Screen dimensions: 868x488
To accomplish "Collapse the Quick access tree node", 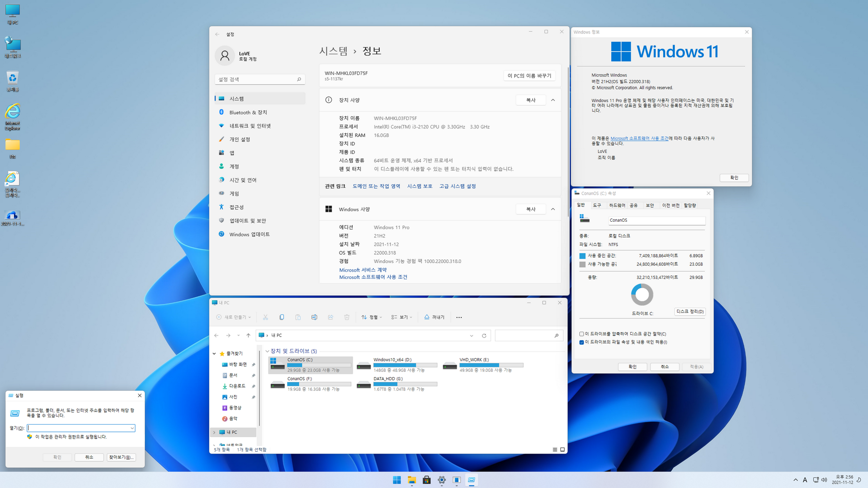I will click(x=215, y=354).
